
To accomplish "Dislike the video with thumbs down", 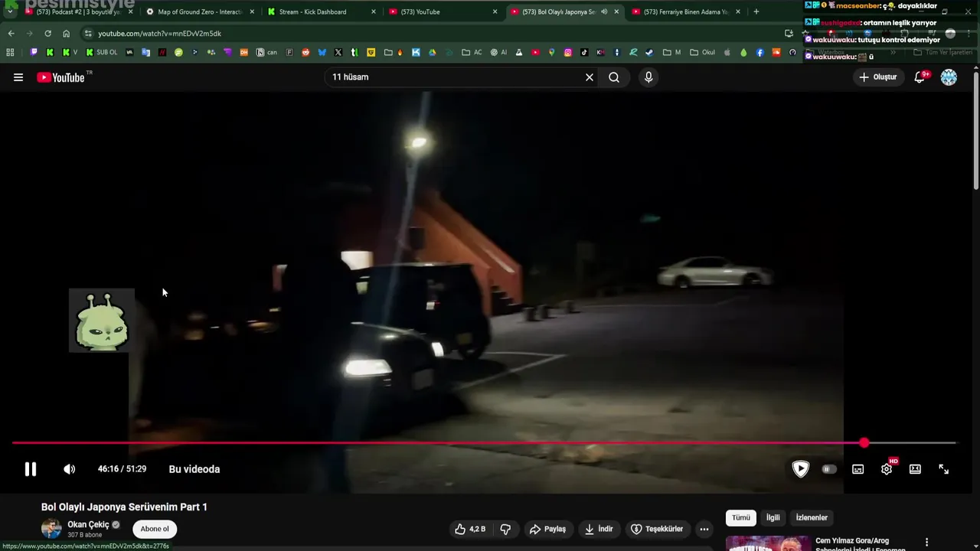I will 505,529.
